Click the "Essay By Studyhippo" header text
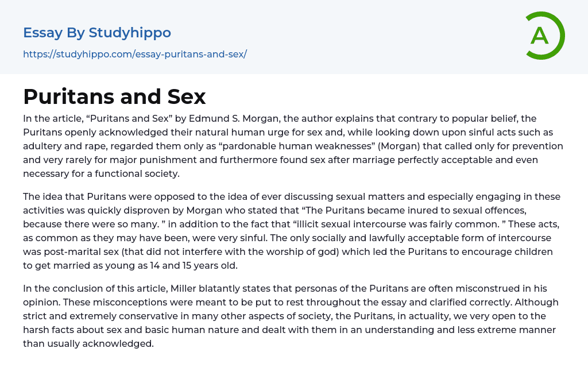588x383 pixels. pos(97,33)
